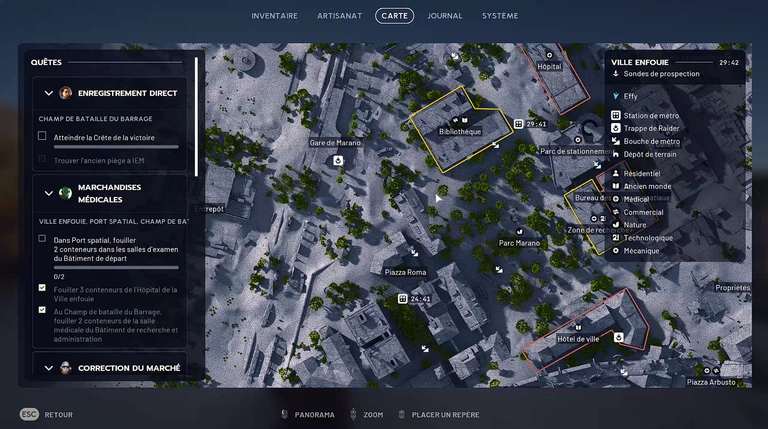Screen dimensions: 768x429
Task: Click the medical icon above Hôpital label
Action: [549, 55]
